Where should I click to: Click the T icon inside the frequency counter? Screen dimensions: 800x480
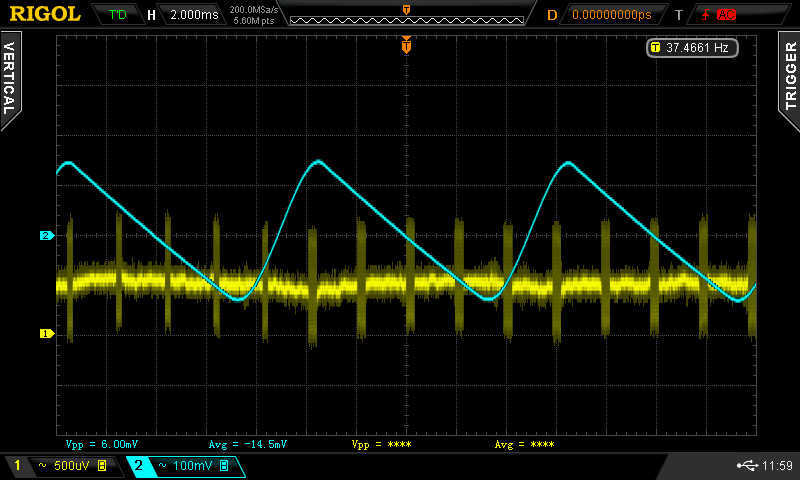(x=656, y=48)
